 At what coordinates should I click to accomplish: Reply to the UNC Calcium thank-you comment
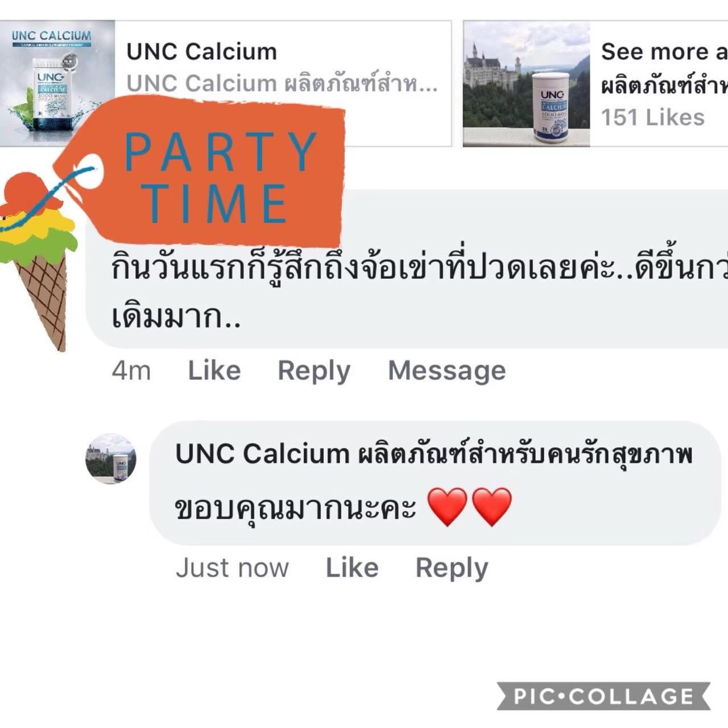click(452, 568)
